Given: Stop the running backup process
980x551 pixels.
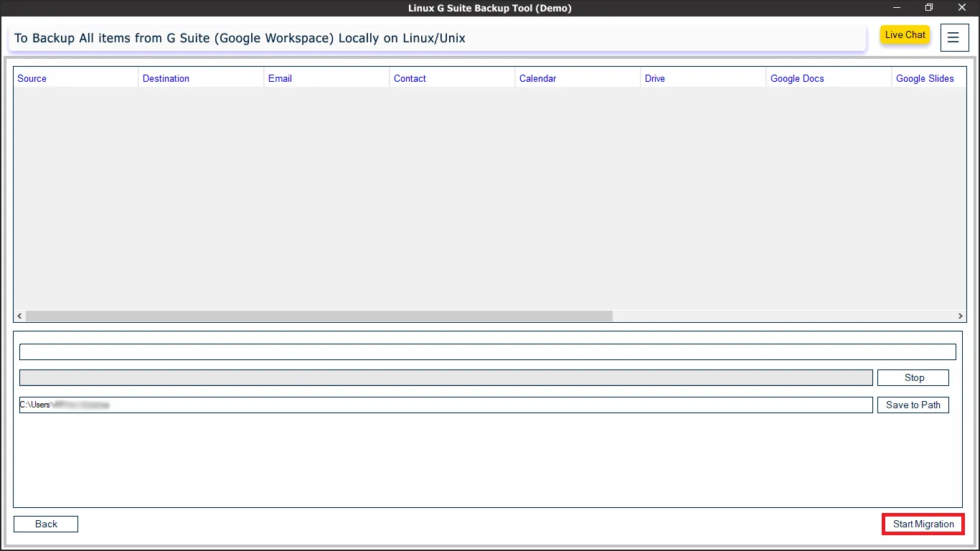Looking at the screenshot, I should (x=913, y=378).
